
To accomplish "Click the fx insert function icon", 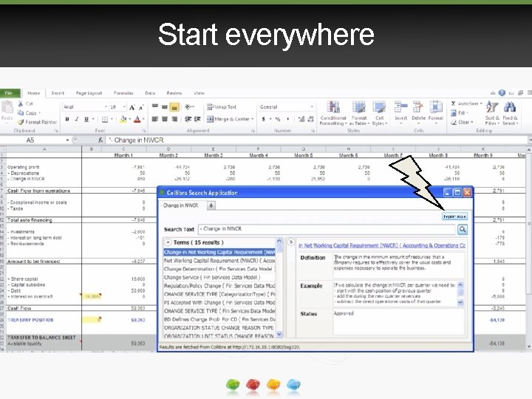I will [100, 140].
